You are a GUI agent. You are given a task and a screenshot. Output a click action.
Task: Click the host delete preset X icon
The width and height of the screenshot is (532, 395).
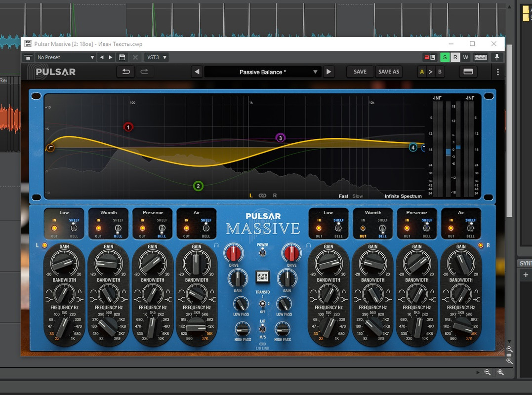tap(135, 57)
